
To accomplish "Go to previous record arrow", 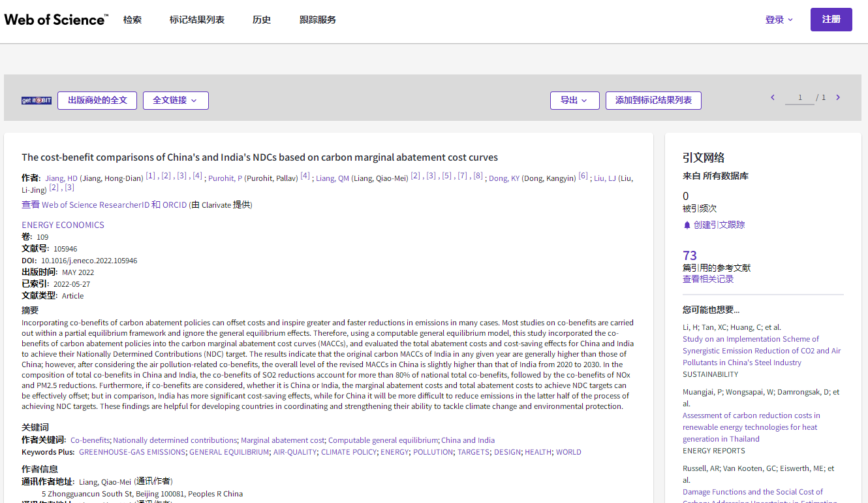I will point(773,98).
